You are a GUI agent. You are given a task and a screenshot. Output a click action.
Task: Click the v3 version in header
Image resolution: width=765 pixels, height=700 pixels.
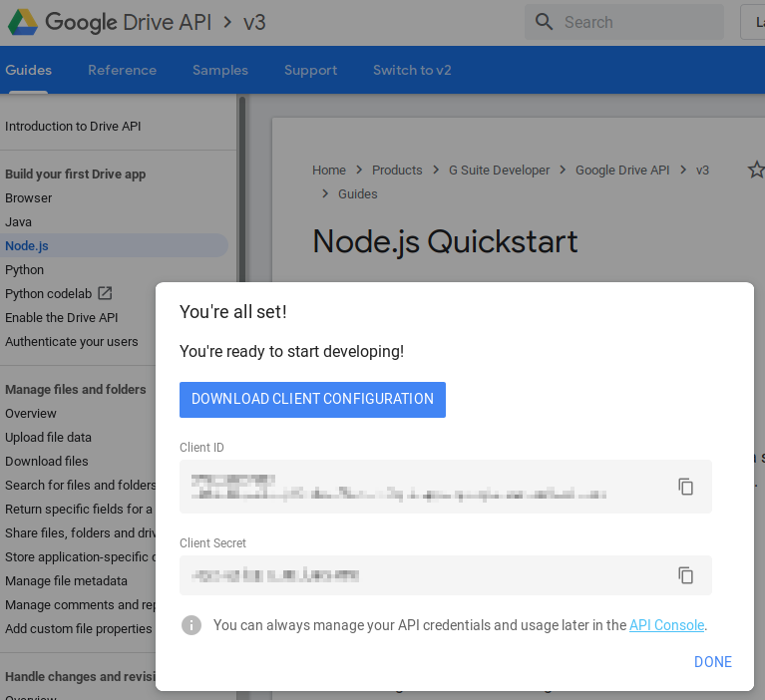pyautogui.click(x=254, y=23)
